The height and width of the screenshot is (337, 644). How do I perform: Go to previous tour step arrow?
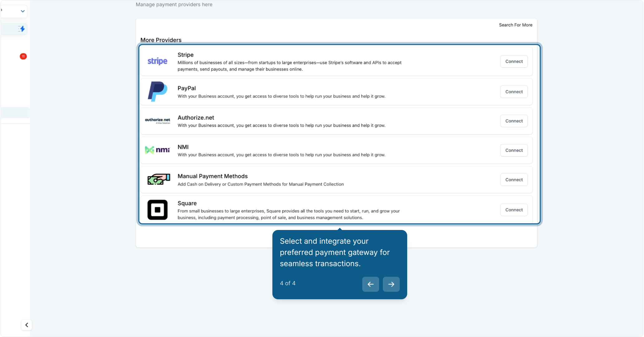[370, 284]
